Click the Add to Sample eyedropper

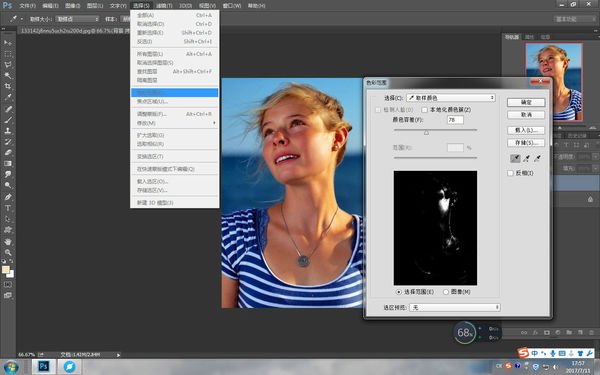527,158
